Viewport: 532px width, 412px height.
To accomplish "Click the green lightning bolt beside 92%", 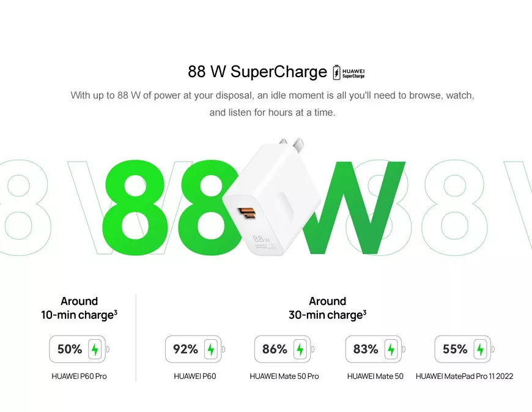I will click(x=211, y=349).
